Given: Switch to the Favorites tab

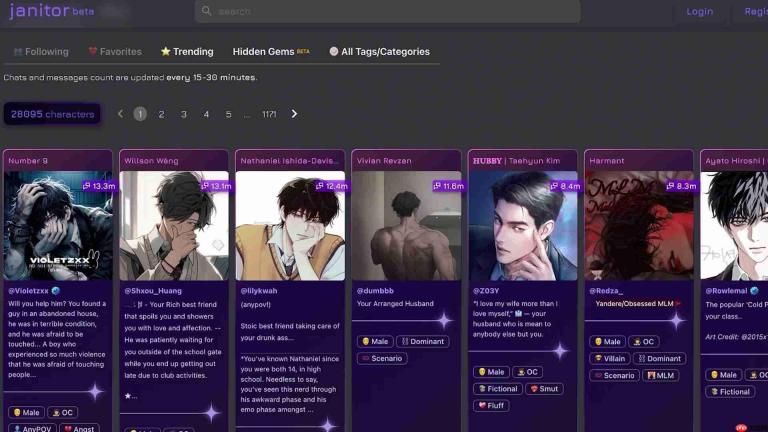Looking at the screenshot, I should tap(115, 51).
